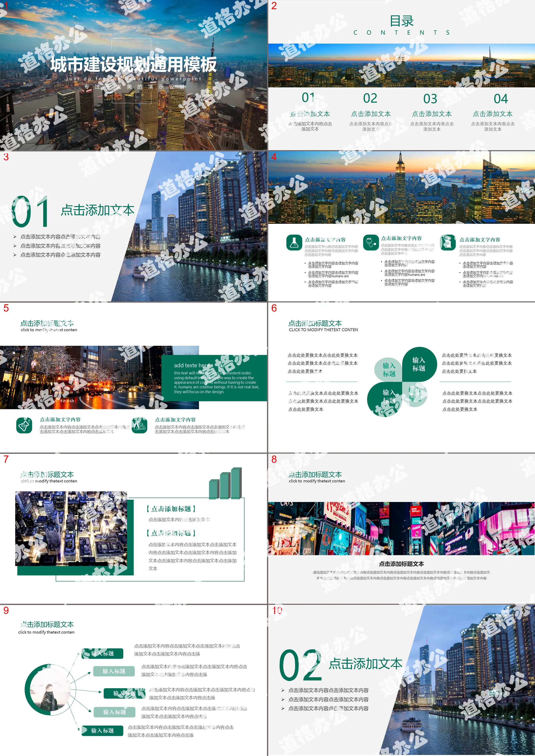
Task: Click 点击添加文本 title beside 02 in slide 10
Action: (x=366, y=663)
